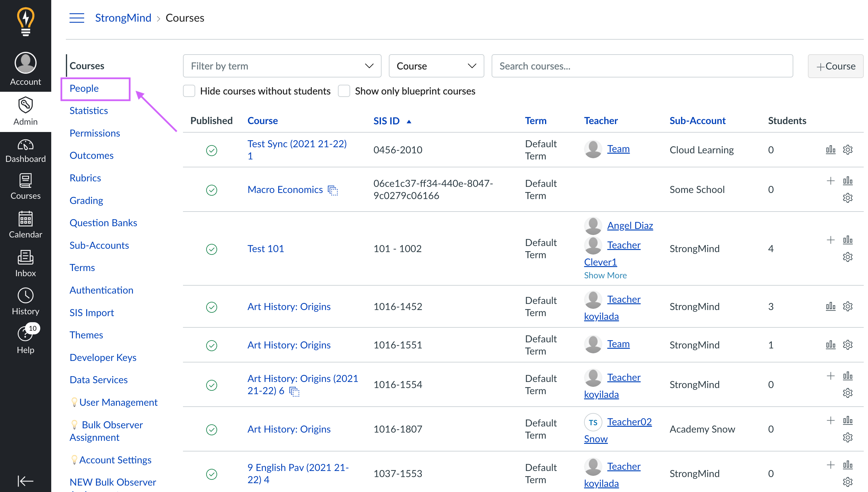
Task: Sort the table by Course column
Action: [262, 121]
